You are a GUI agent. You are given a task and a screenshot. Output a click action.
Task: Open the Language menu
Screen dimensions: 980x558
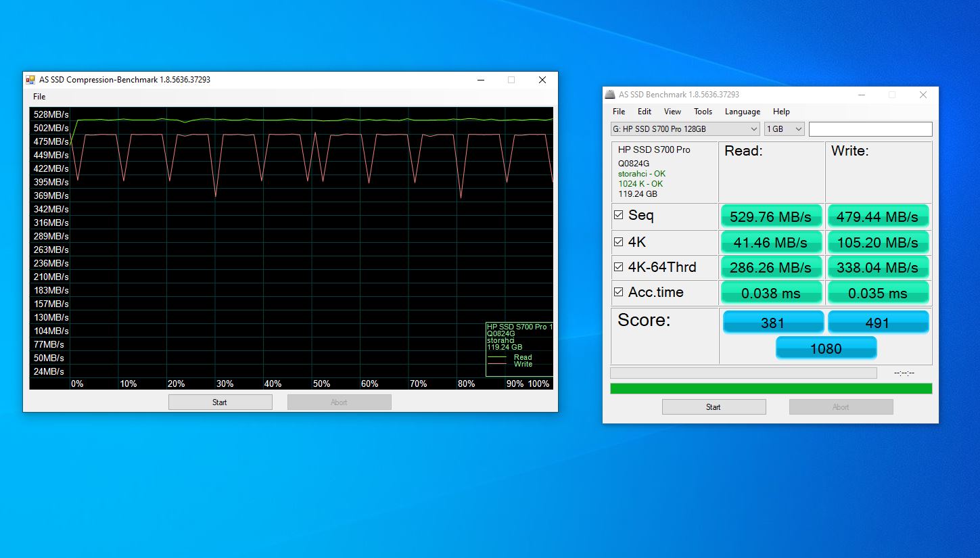[742, 112]
